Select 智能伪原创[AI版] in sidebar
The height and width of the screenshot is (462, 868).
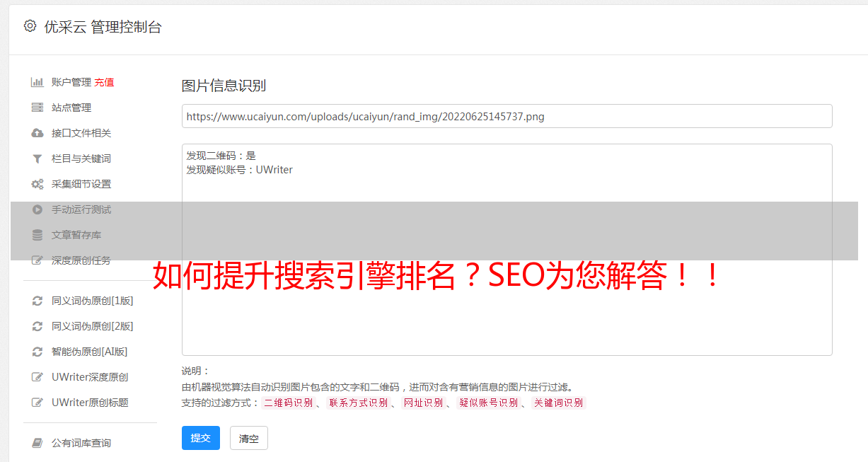pyautogui.click(x=90, y=352)
